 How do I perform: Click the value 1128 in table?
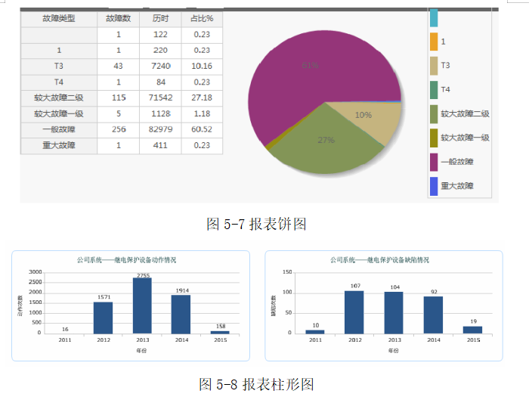click(160, 113)
